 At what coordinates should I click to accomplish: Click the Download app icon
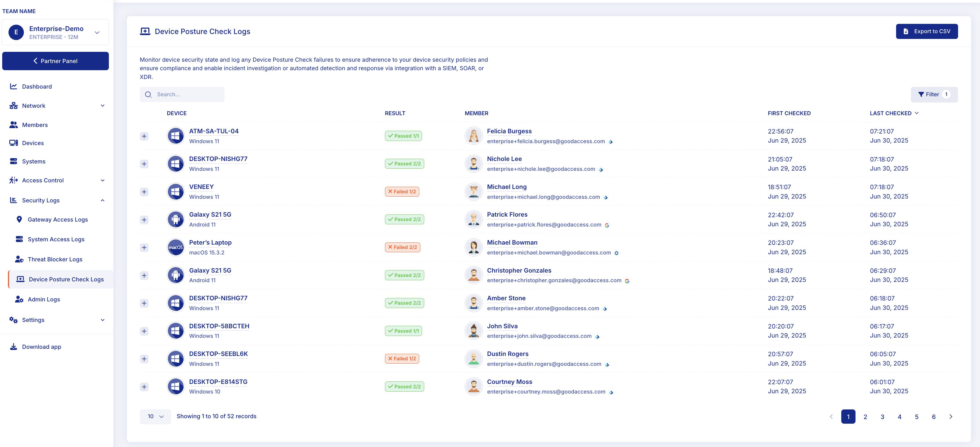point(13,347)
